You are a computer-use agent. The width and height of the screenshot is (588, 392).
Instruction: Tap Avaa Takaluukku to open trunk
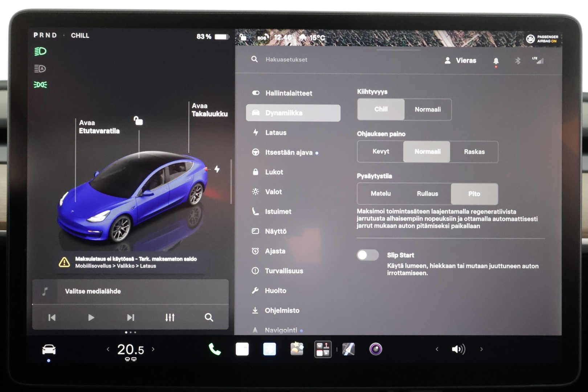pyautogui.click(x=209, y=110)
